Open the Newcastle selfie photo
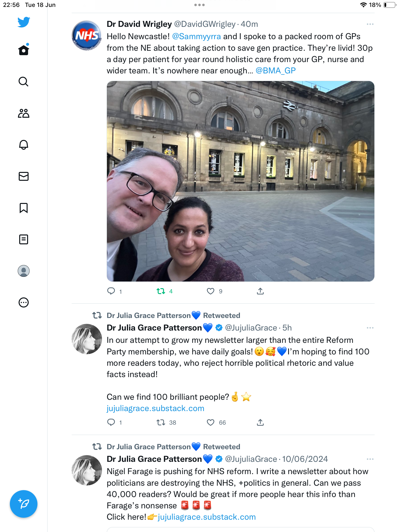 click(x=240, y=181)
